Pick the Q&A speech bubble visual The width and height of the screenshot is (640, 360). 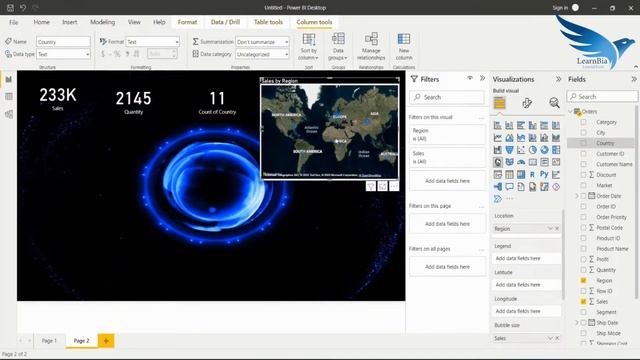tap(509, 187)
